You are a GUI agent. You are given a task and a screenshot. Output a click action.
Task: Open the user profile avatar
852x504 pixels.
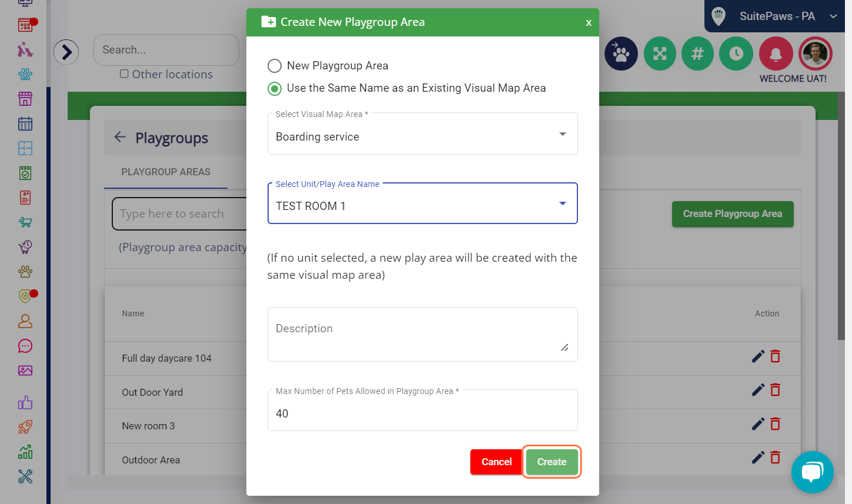click(x=815, y=54)
